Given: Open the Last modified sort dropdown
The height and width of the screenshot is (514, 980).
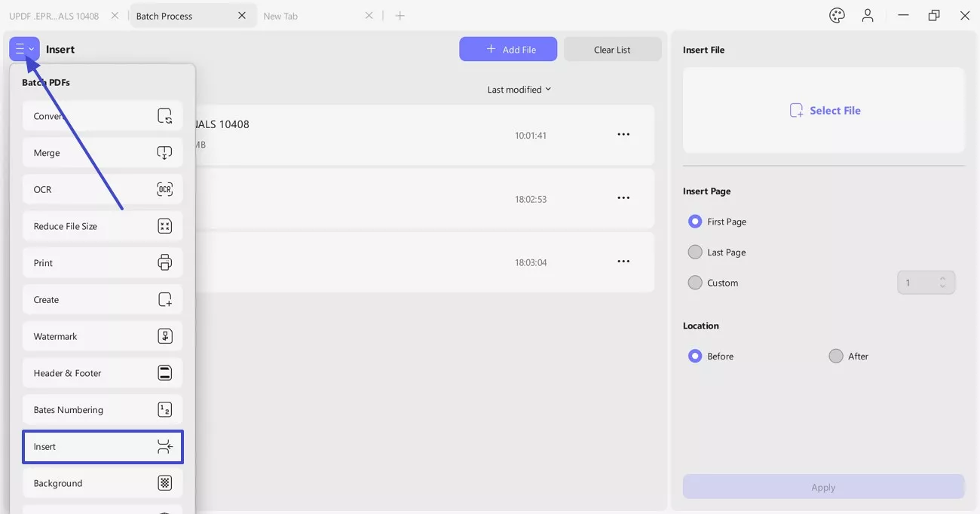Looking at the screenshot, I should pyautogui.click(x=519, y=90).
